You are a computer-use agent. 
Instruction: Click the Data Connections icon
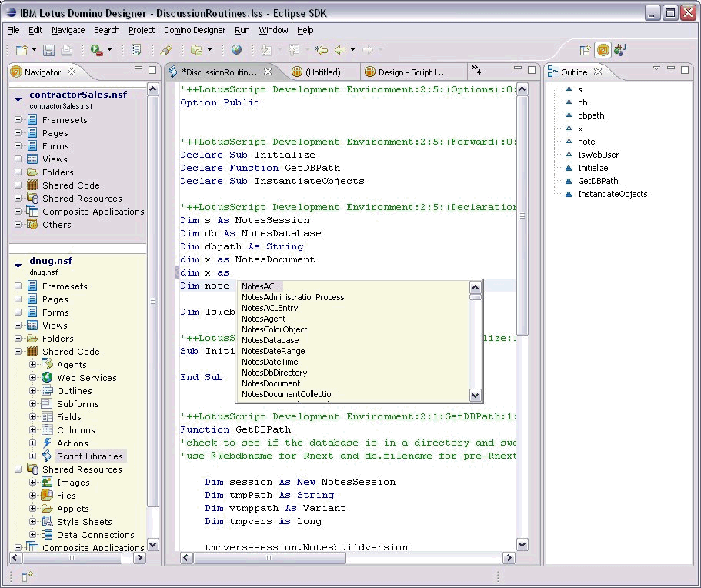click(47, 534)
